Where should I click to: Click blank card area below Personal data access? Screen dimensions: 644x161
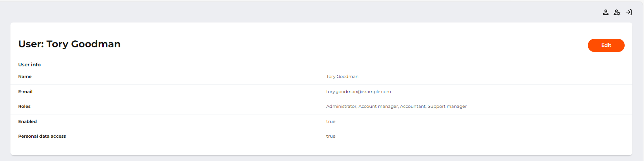[x=321, y=149]
